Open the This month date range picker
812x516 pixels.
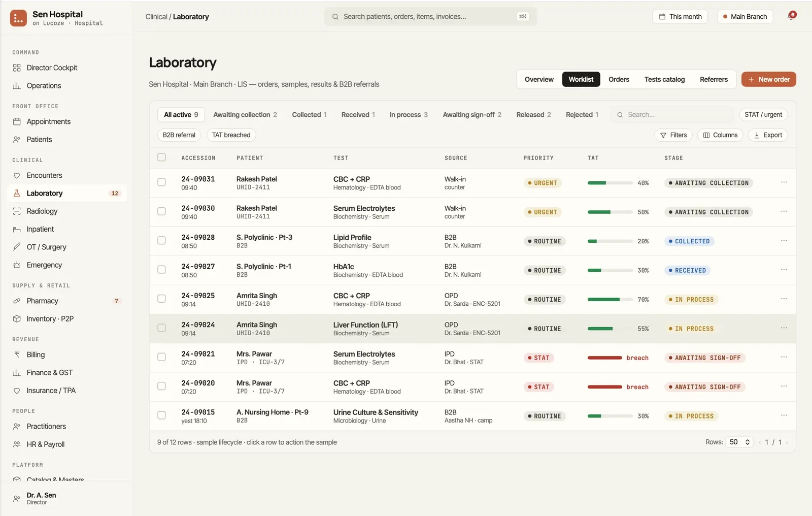680,17
